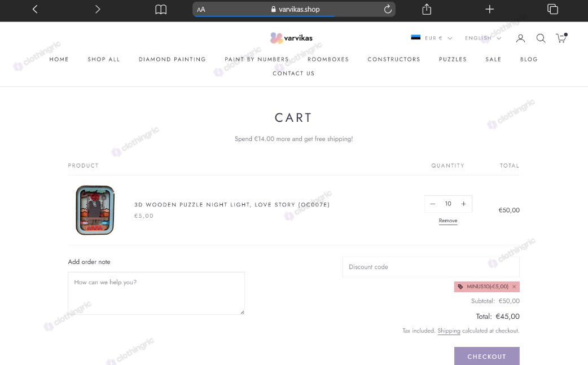Screen dimensions: 588x365
Task: Remove the puzzle from the cart
Action: [x=448, y=221]
